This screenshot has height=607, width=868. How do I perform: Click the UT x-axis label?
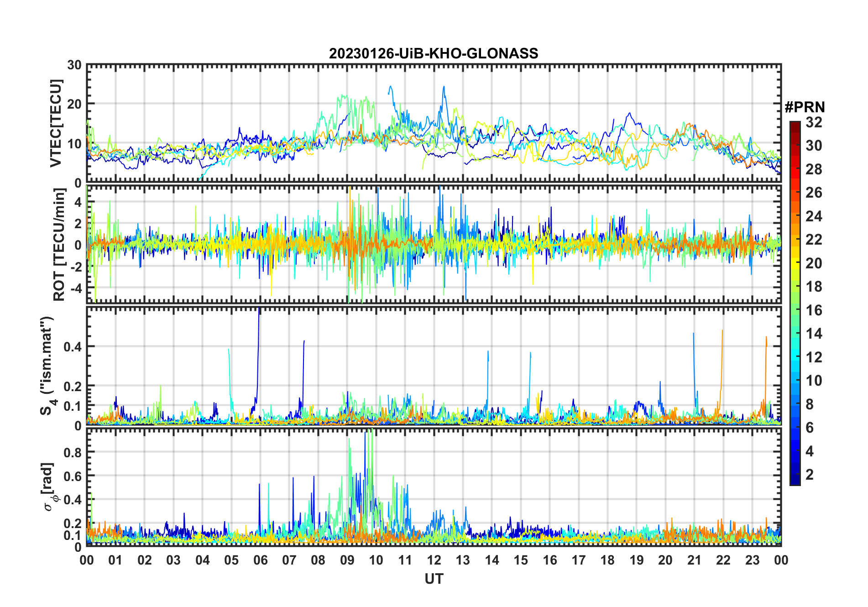(434, 579)
